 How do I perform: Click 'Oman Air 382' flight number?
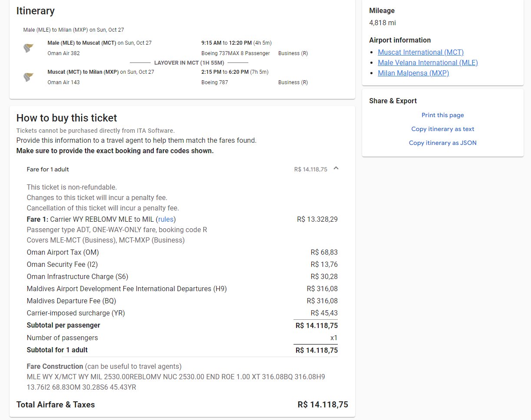coord(63,53)
